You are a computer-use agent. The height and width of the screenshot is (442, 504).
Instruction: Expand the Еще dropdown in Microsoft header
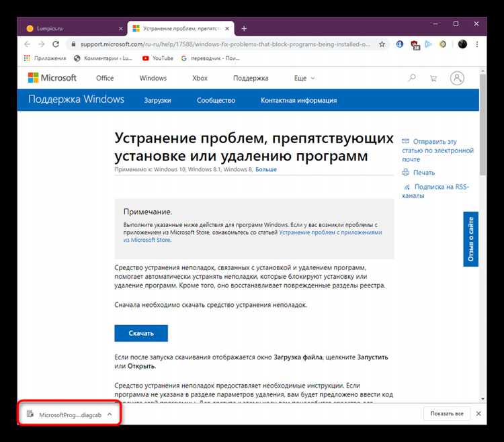[x=304, y=78]
